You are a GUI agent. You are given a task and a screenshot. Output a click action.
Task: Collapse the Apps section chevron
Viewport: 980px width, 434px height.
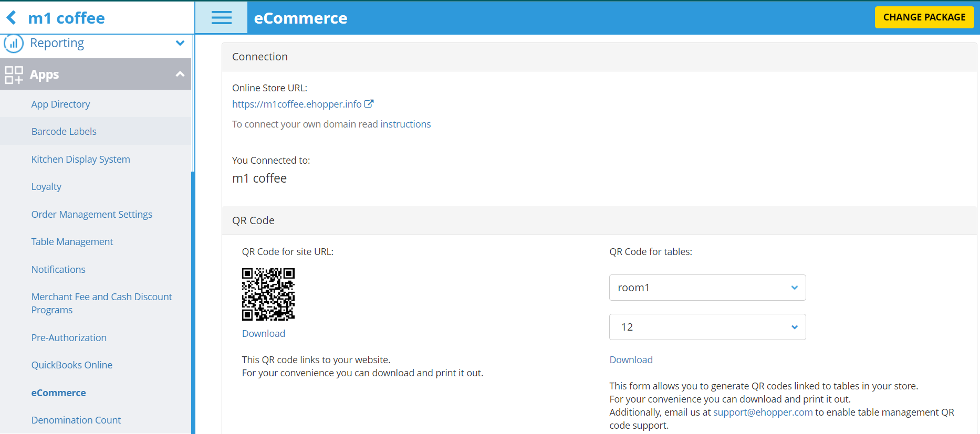click(x=180, y=74)
